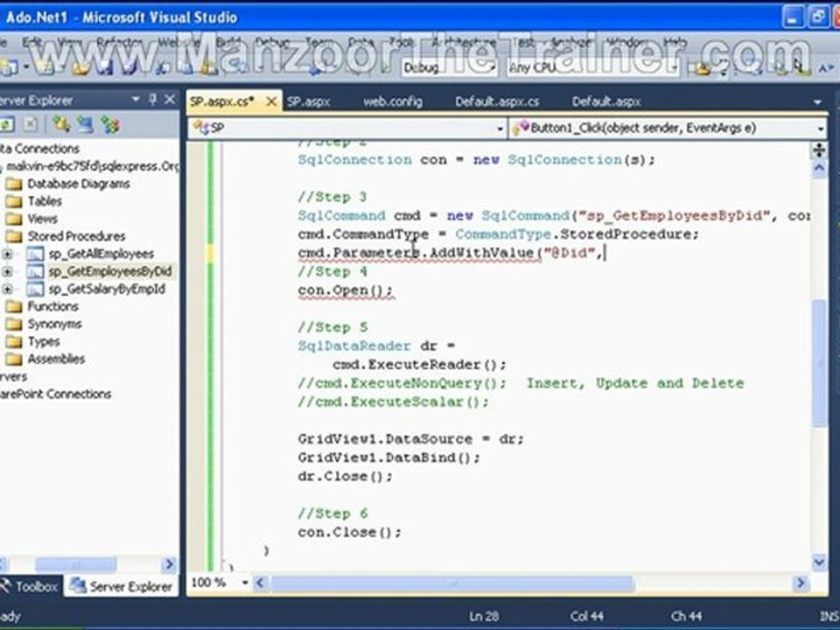840x630 pixels.
Task: Select the sqlexpress database connection node
Action: coord(92,166)
